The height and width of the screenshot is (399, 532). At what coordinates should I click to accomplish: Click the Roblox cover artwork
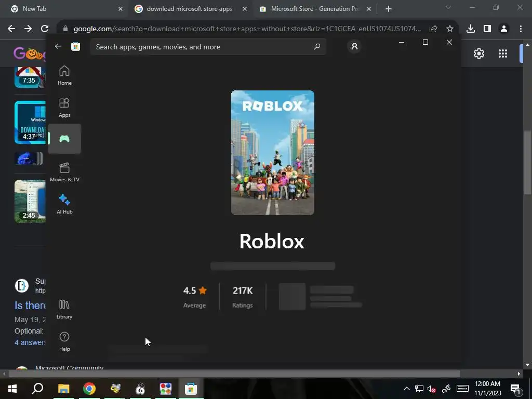tap(272, 153)
